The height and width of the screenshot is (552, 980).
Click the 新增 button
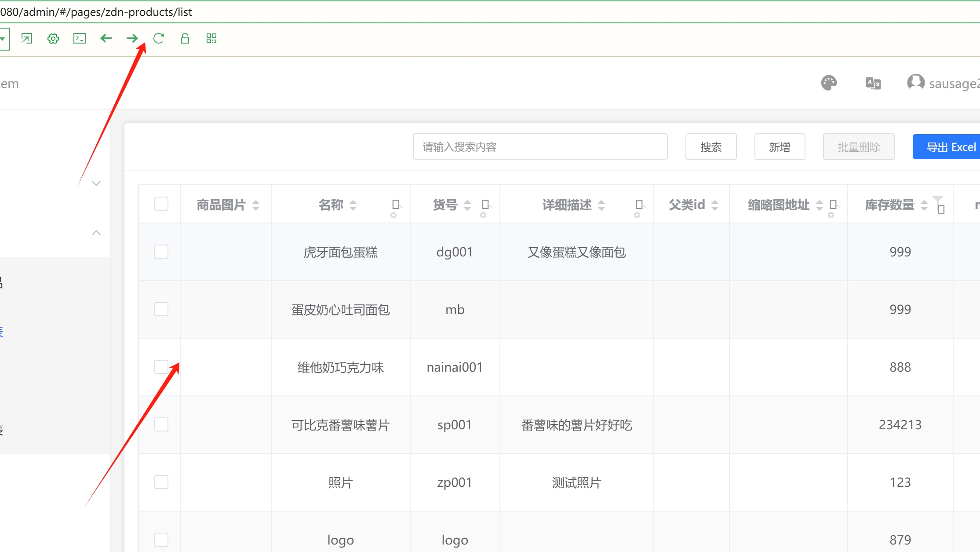click(x=780, y=147)
